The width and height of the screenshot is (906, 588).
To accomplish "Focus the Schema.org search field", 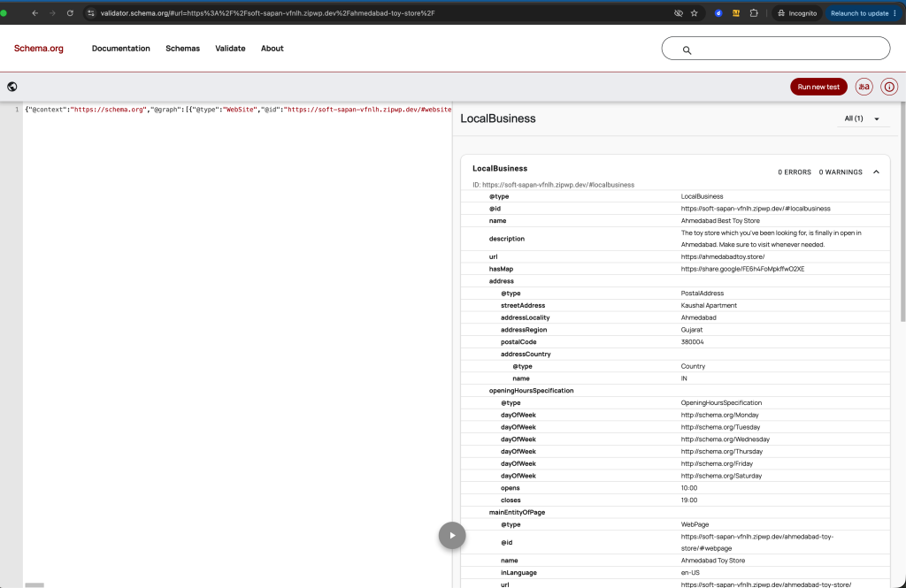I will click(x=775, y=49).
